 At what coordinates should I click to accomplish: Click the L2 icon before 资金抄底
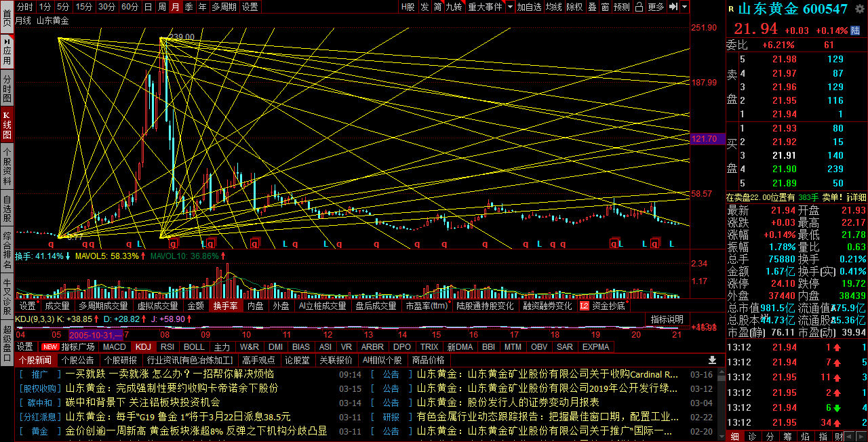pyautogui.click(x=584, y=306)
